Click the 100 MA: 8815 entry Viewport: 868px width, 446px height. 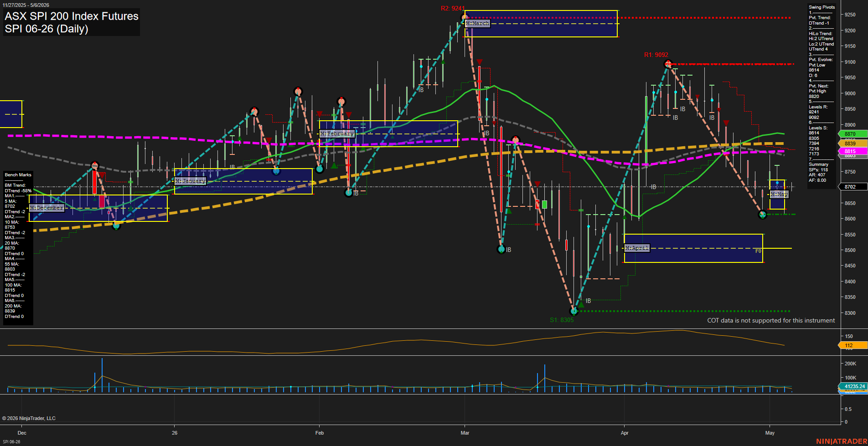[13, 287]
